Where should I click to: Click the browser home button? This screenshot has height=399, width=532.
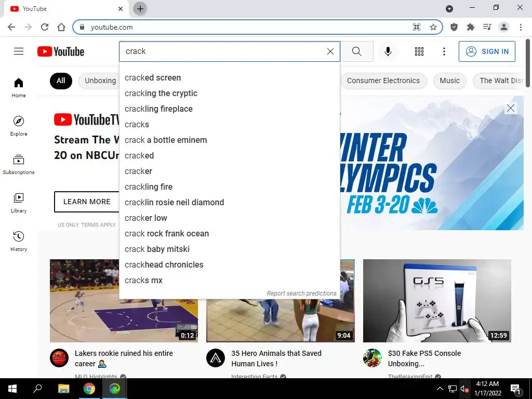point(61,27)
